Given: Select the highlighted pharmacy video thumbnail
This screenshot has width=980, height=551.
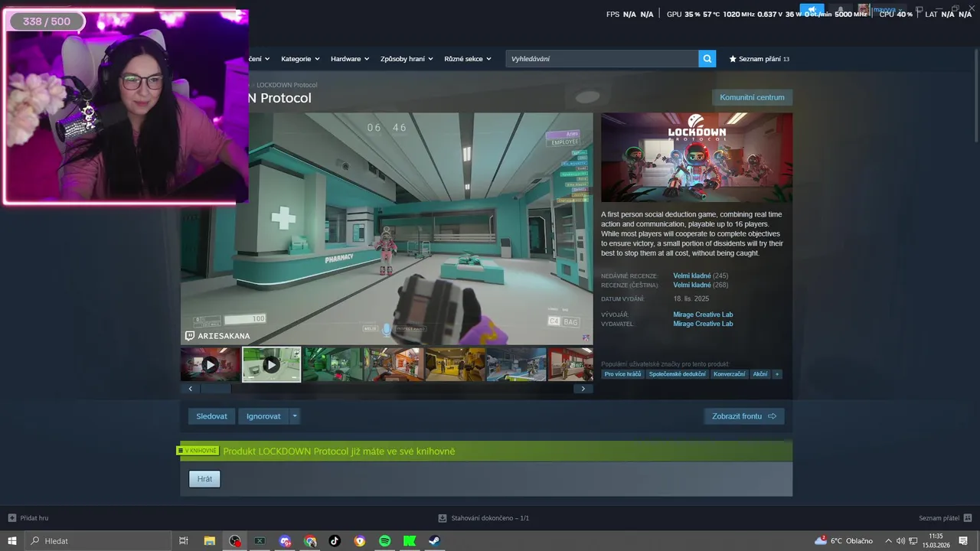Looking at the screenshot, I should pyautogui.click(x=271, y=364).
